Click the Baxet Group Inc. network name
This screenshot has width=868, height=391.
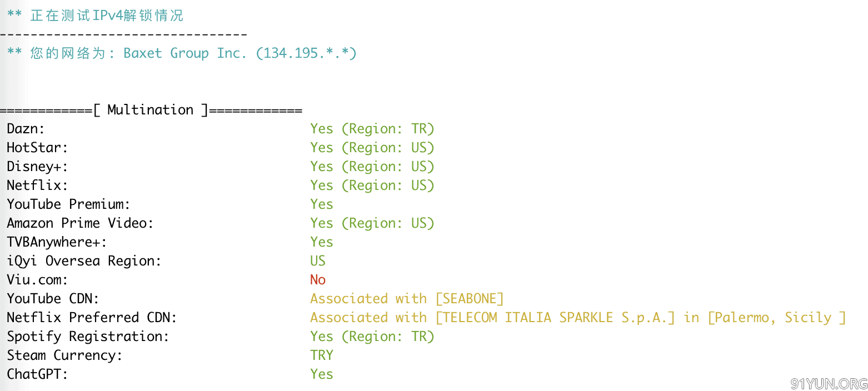[x=184, y=53]
